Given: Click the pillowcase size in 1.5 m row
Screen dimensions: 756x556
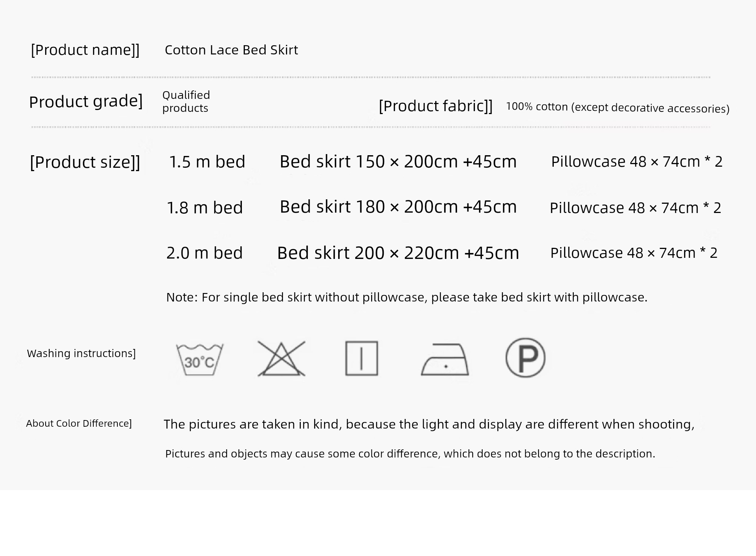Looking at the screenshot, I should coord(637,162).
